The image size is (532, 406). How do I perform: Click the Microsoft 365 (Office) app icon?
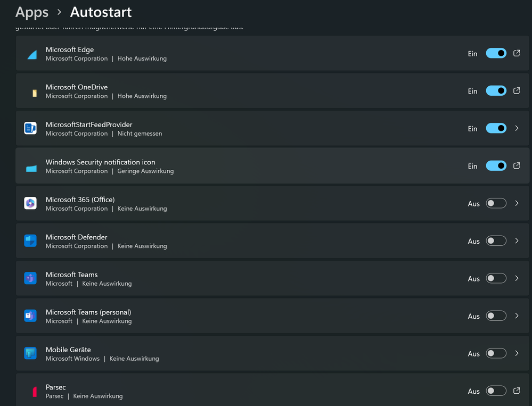click(x=30, y=203)
